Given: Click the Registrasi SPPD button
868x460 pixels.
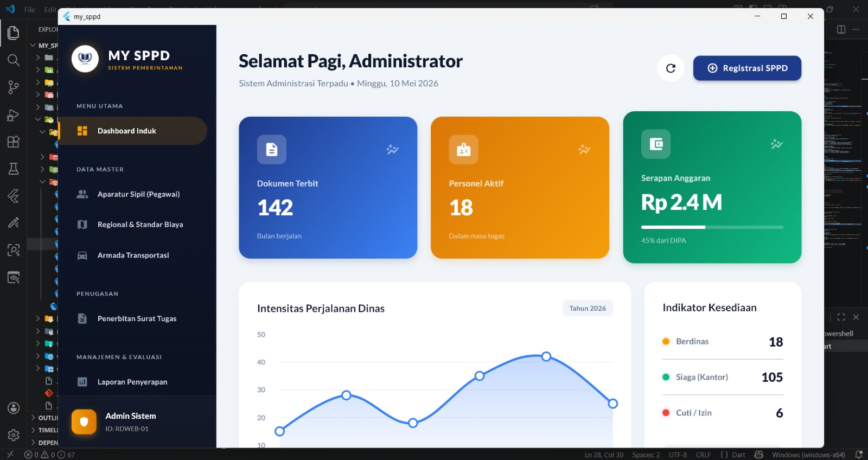Looking at the screenshot, I should [747, 68].
